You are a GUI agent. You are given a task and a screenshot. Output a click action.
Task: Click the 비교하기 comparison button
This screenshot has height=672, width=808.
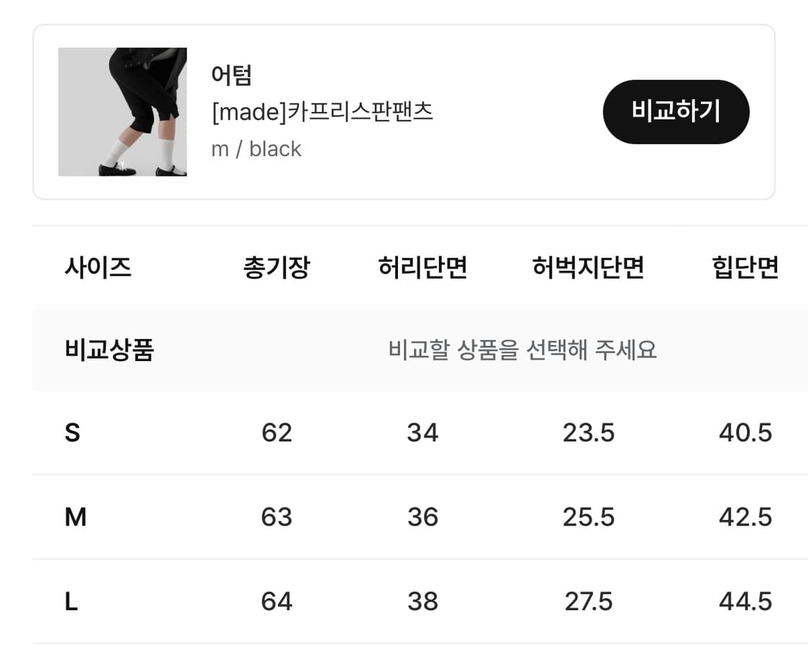point(676,111)
